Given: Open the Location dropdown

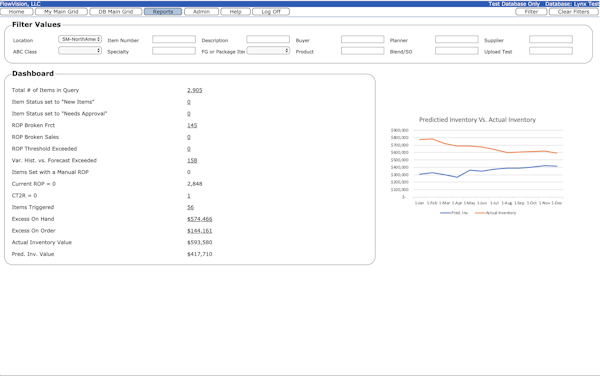Looking at the screenshot, I should 80,39.
